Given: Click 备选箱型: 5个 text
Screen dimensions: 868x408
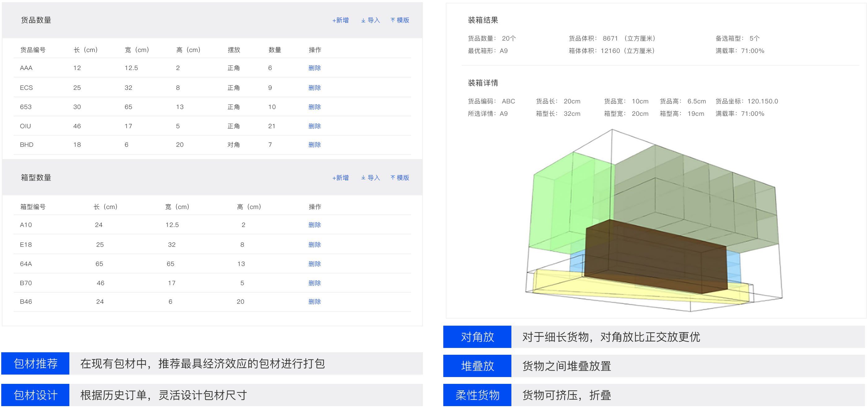Looking at the screenshot, I should coord(738,38).
